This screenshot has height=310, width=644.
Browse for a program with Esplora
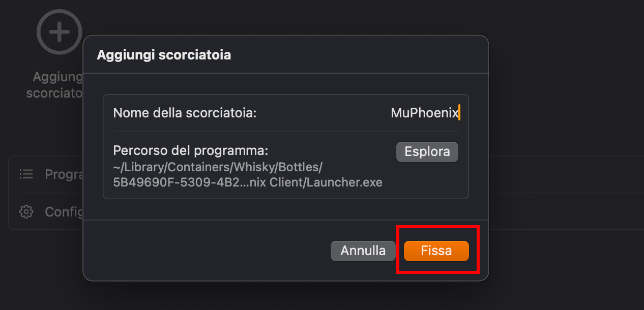coord(427,152)
